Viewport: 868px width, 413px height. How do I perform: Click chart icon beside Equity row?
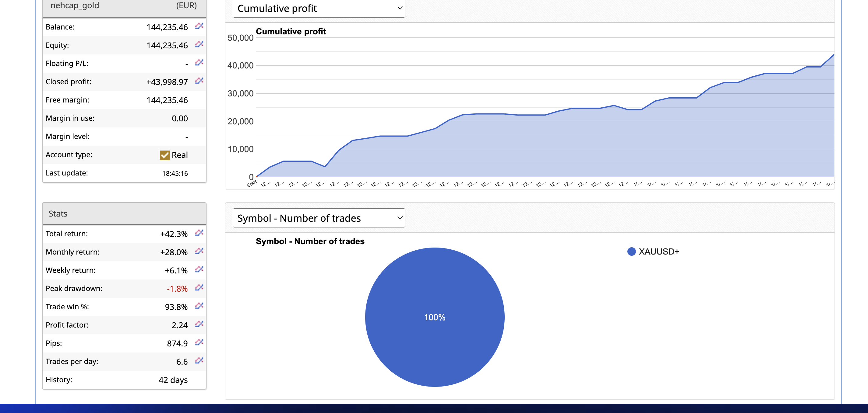[199, 44]
